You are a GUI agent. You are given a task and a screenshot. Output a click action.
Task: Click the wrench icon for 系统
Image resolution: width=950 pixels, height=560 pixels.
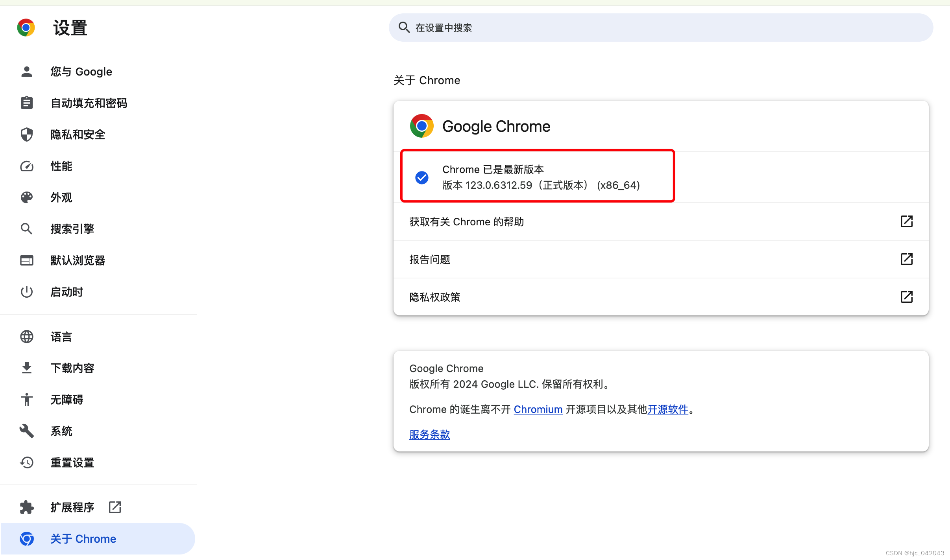pos(26,431)
